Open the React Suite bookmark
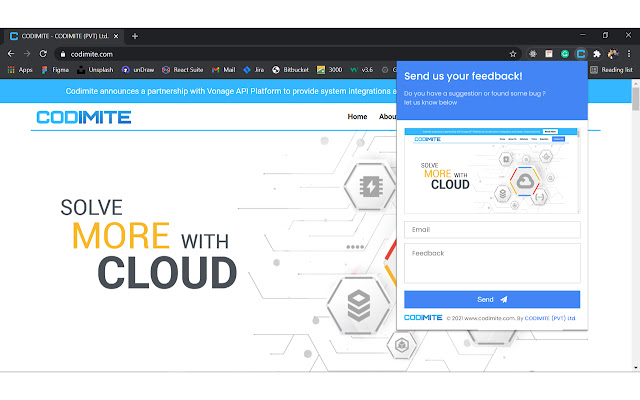 click(182, 70)
